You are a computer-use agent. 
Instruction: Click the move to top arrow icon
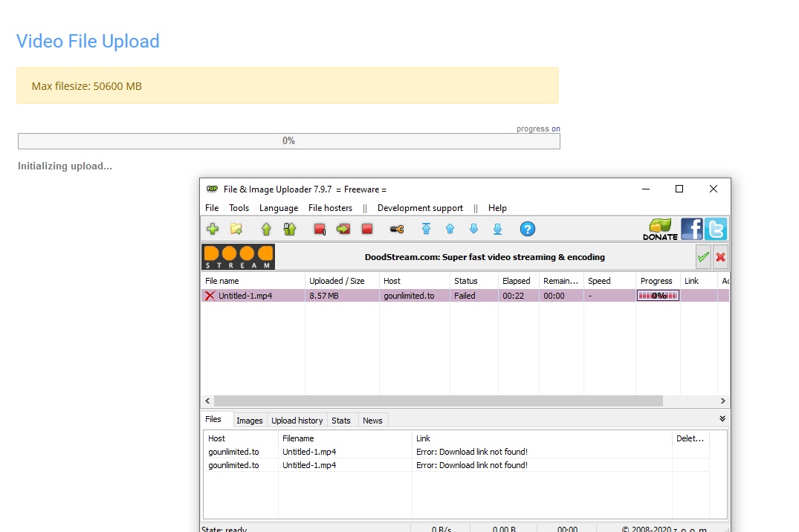click(426, 229)
